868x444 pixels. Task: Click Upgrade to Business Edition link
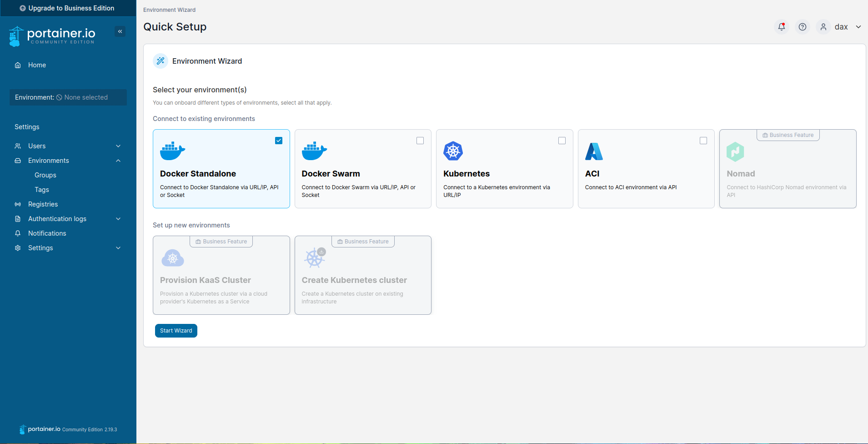pos(67,8)
